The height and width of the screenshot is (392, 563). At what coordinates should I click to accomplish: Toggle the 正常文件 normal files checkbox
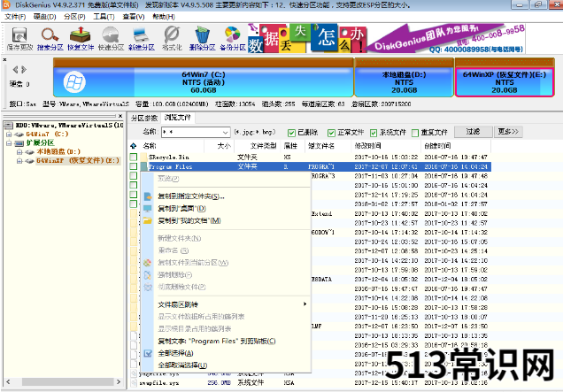coord(331,133)
